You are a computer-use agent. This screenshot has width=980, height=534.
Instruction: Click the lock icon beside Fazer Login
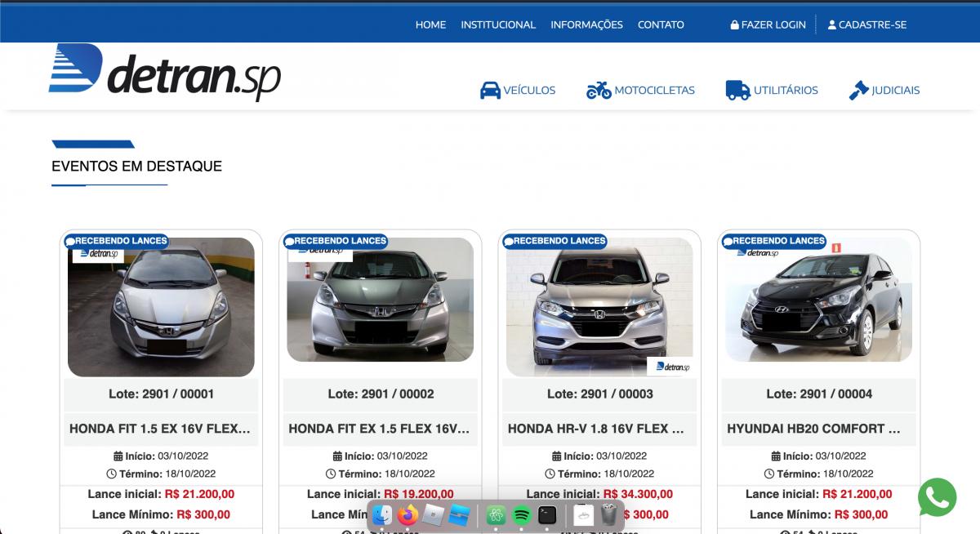(735, 25)
